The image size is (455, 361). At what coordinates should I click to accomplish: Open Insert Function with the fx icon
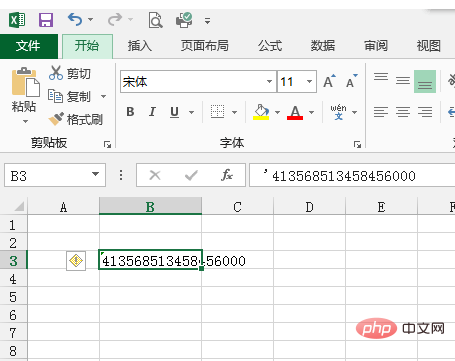point(227,175)
